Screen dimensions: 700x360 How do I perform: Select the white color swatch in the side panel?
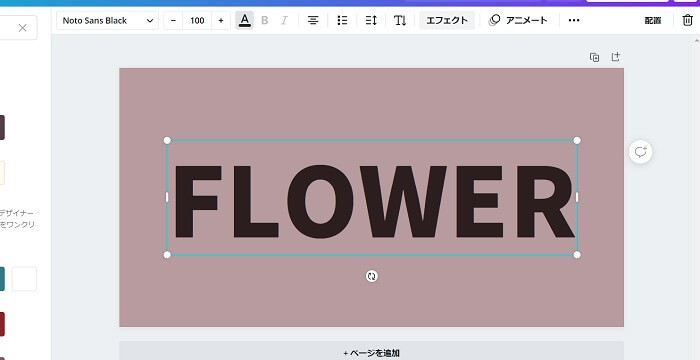point(24,279)
